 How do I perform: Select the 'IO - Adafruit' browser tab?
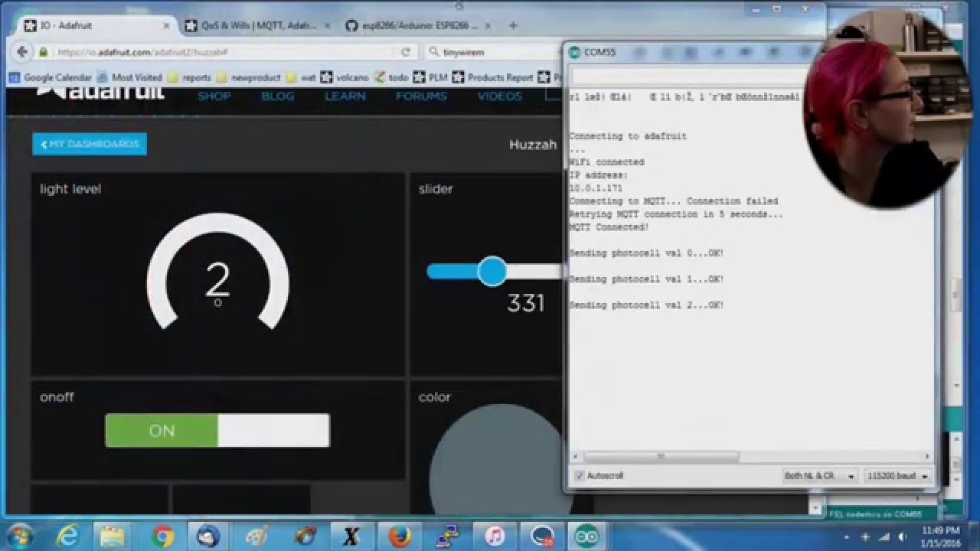pos(96,25)
